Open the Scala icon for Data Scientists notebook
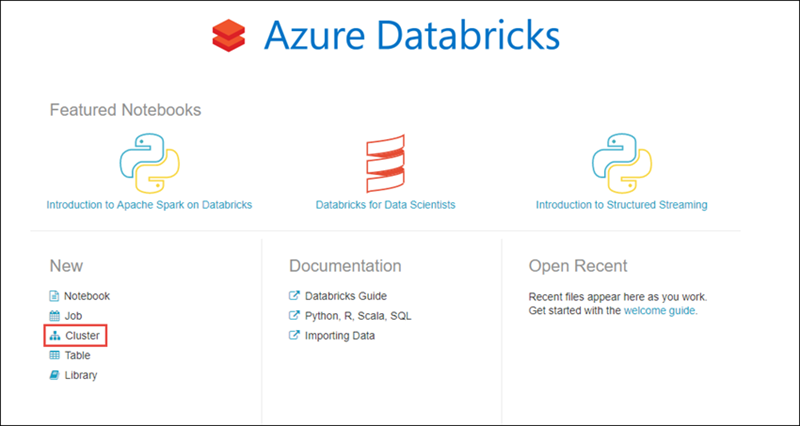The width and height of the screenshot is (800, 426). point(385,163)
